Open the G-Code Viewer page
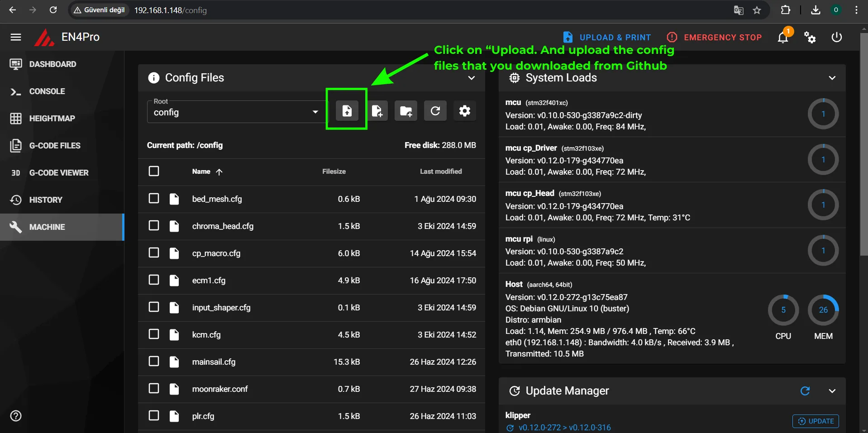Viewport: 868px width, 433px height. (x=62, y=173)
